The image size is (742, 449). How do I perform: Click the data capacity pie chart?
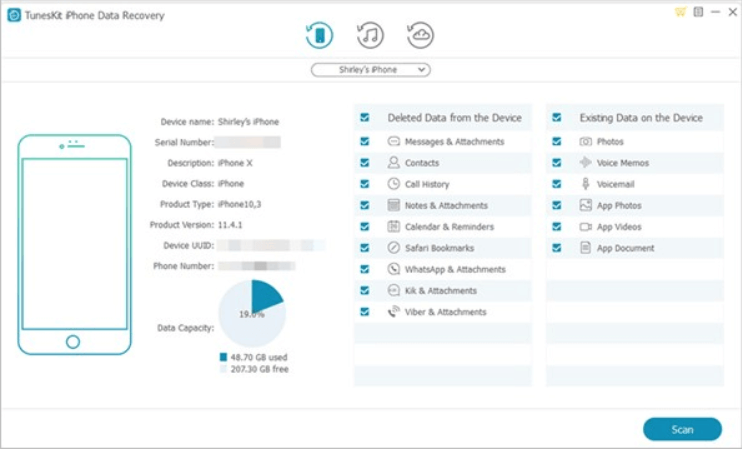click(x=253, y=312)
